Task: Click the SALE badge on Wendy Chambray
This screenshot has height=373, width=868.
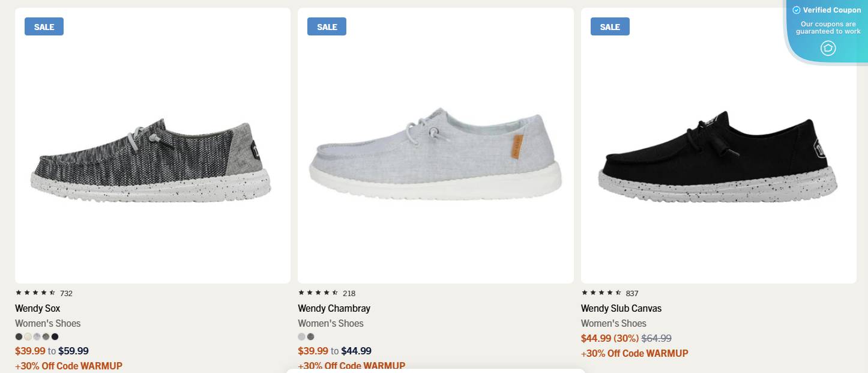Action: point(327,26)
